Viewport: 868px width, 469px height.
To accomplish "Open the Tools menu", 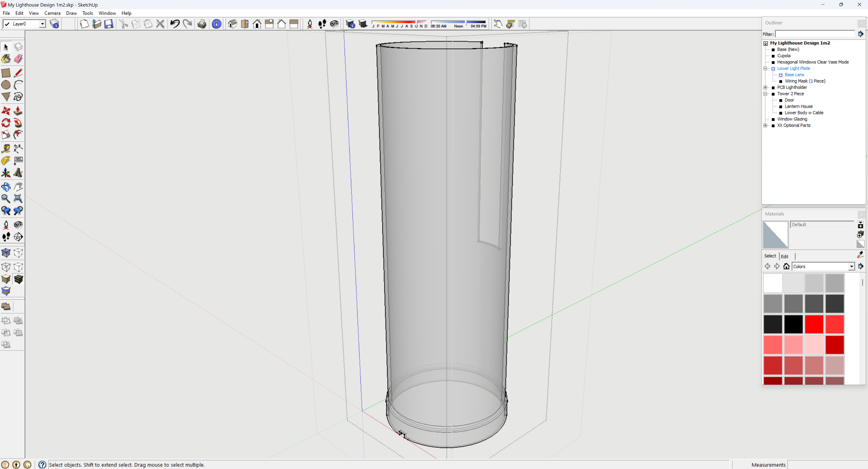I will (x=88, y=13).
